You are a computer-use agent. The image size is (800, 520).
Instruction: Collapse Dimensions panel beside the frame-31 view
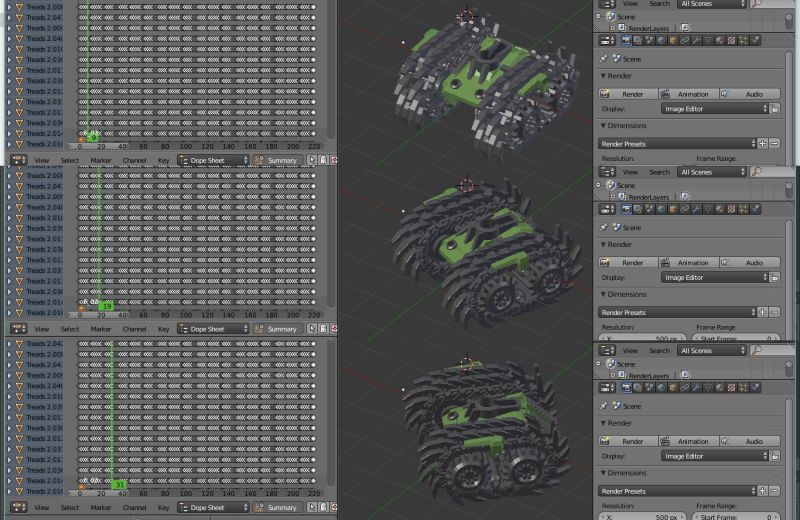click(603, 473)
